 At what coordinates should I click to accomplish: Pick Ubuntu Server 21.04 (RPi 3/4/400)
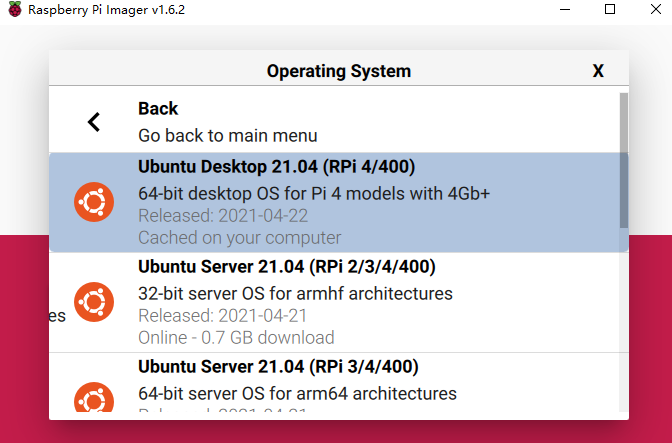pyautogui.click(x=278, y=367)
